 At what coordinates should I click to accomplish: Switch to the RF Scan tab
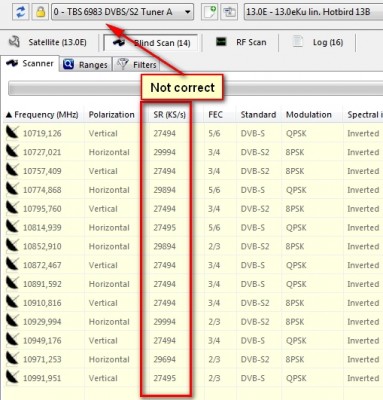[x=241, y=42]
